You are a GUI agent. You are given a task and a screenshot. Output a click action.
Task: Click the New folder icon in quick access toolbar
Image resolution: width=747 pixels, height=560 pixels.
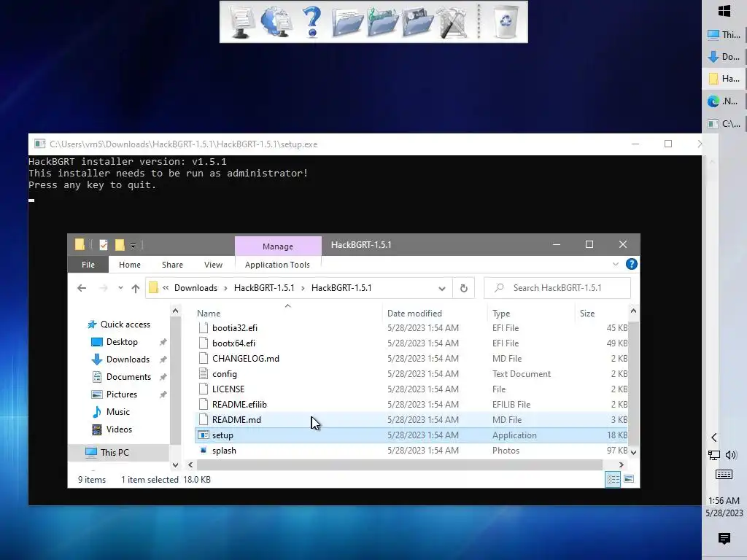(x=120, y=245)
